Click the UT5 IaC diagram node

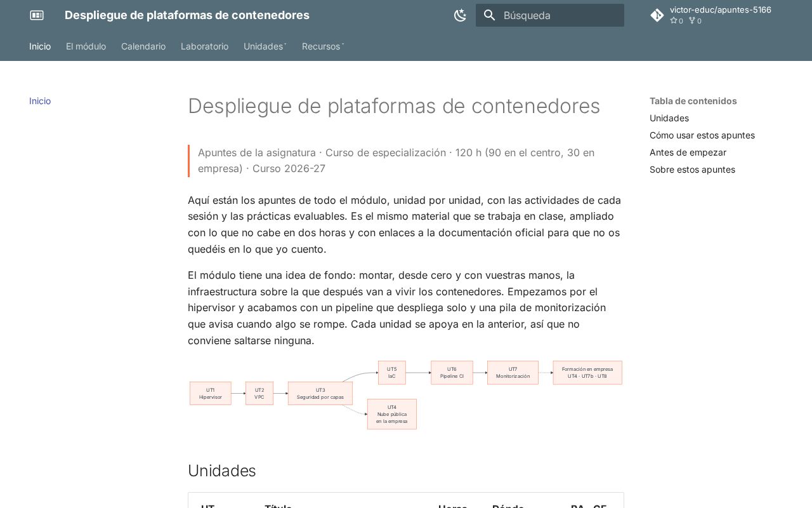392,373
